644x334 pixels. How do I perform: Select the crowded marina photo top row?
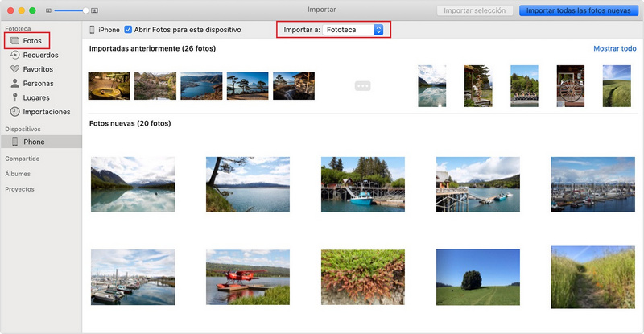(x=593, y=184)
